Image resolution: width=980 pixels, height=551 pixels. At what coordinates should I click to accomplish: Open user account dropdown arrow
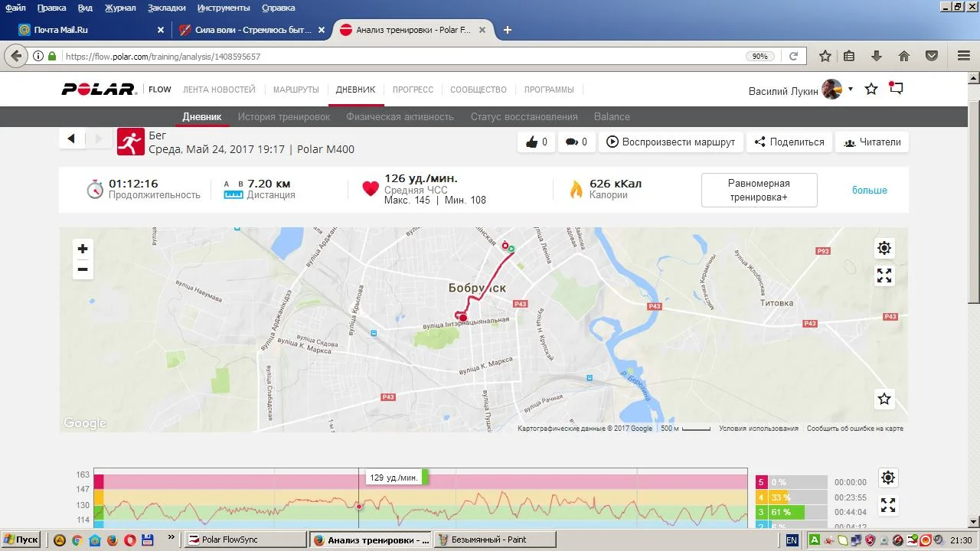point(850,89)
